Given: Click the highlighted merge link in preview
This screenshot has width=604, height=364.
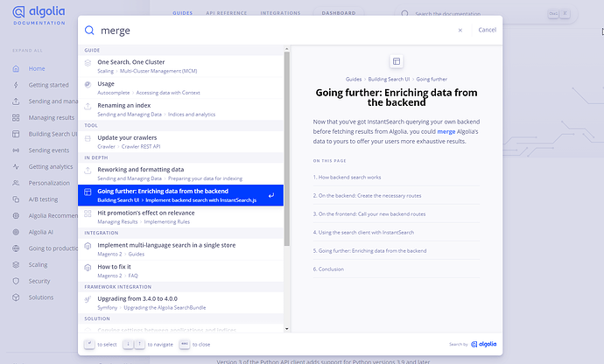Looking at the screenshot, I should [x=446, y=131].
